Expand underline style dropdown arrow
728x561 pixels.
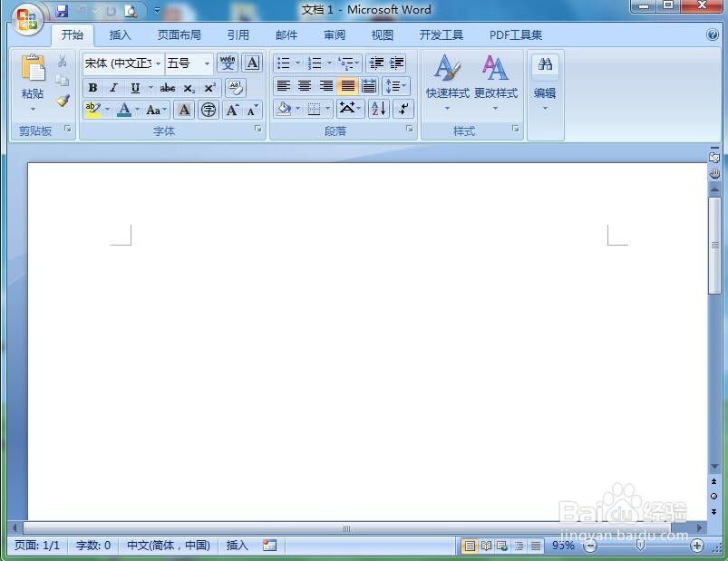click(150, 87)
